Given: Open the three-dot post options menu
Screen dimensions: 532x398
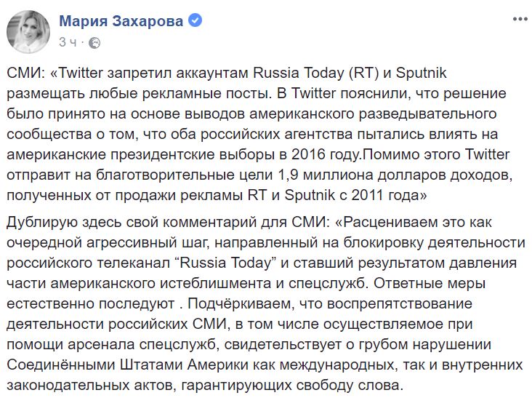Looking at the screenshot, I should click(x=520, y=19).
